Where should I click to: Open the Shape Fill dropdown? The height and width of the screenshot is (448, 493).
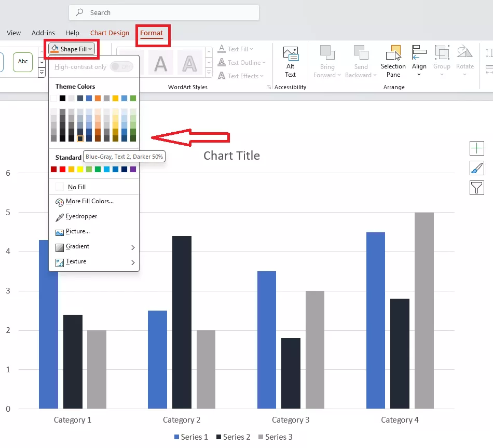(x=72, y=49)
